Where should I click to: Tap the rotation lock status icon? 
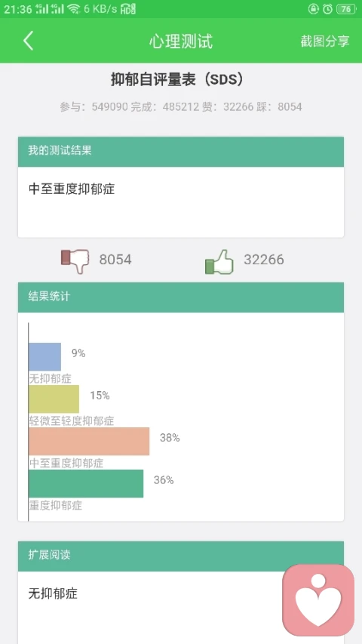314,9
